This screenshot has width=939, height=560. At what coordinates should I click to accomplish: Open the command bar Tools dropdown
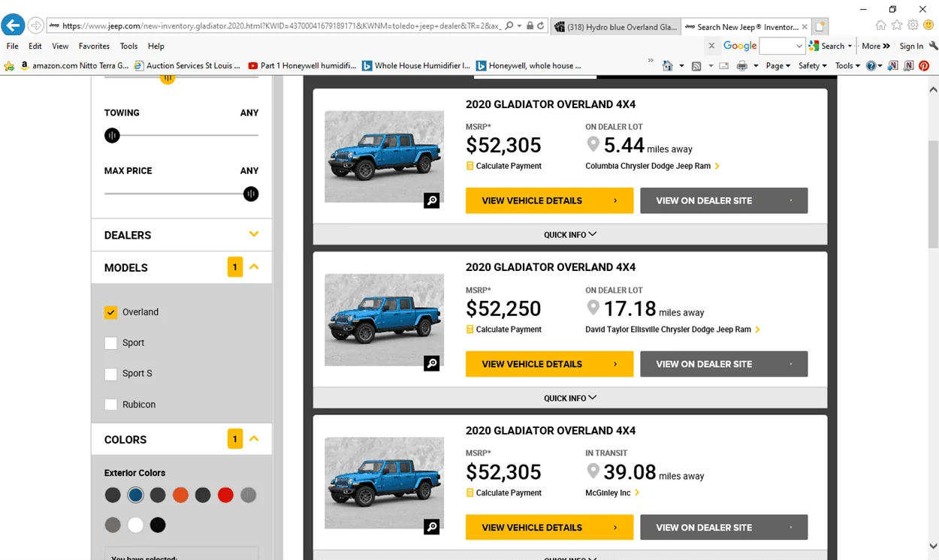(847, 66)
